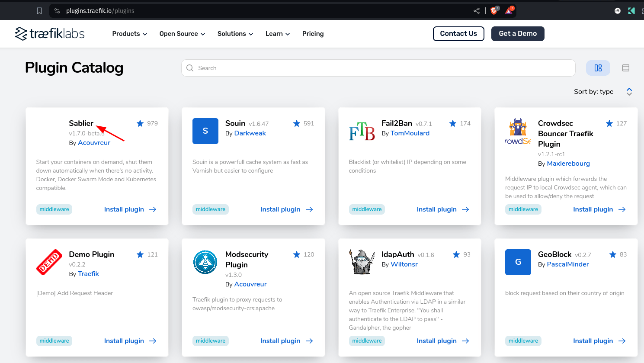This screenshot has width=644, height=363.
Task: Click the Souin blue S logo
Action: 205,131
